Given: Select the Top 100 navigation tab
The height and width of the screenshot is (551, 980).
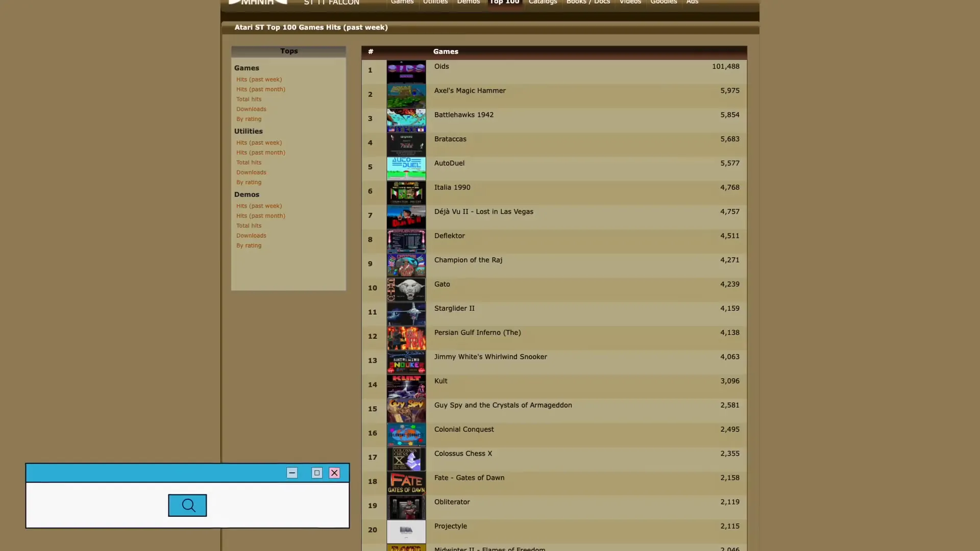Looking at the screenshot, I should (x=504, y=2).
